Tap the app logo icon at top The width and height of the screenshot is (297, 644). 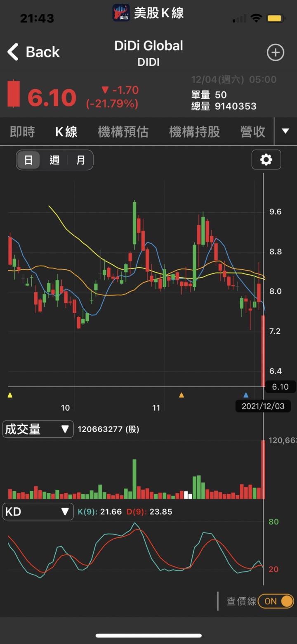click(121, 13)
